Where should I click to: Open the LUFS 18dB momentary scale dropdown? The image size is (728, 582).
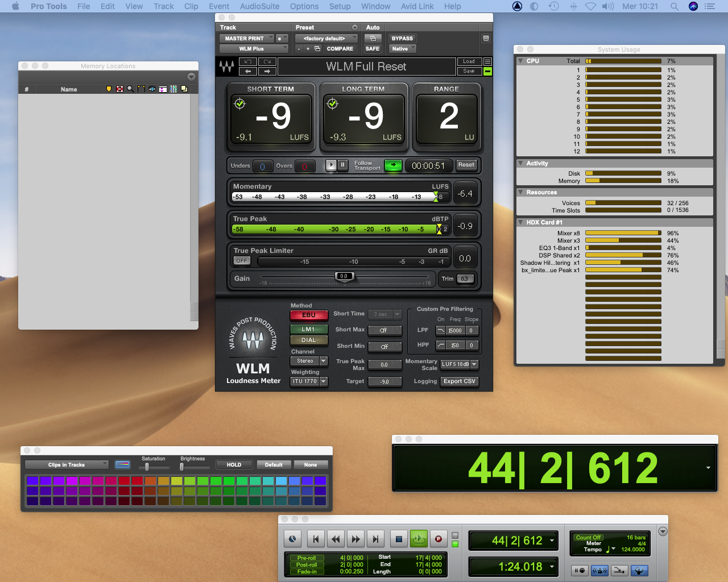tap(460, 364)
